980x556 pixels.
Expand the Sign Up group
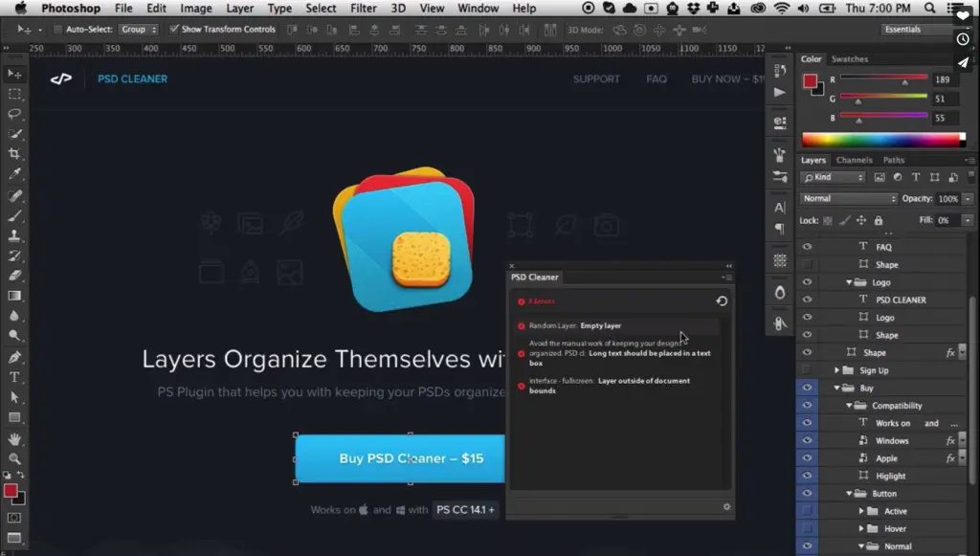click(x=836, y=370)
